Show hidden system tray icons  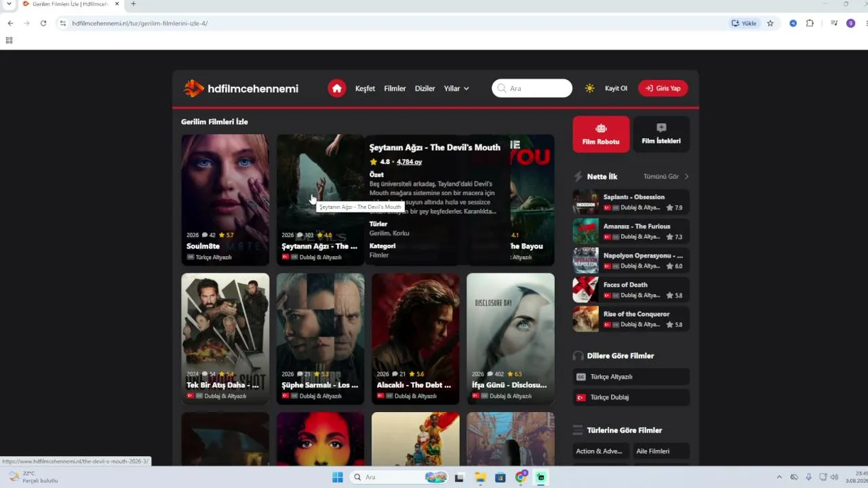click(x=780, y=477)
